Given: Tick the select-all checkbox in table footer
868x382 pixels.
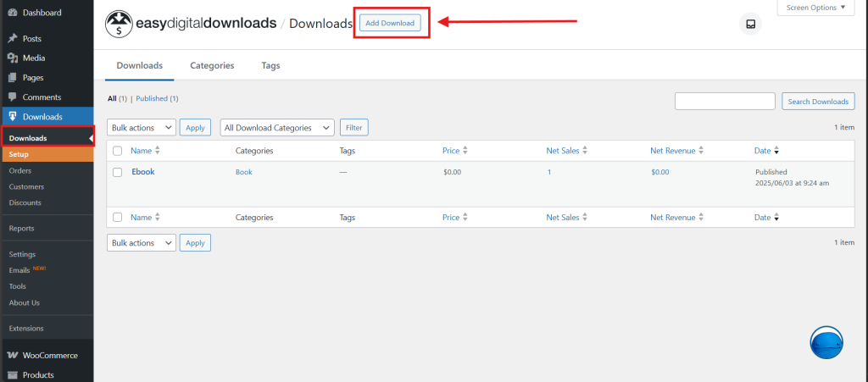Looking at the screenshot, I should pos(117,218).
